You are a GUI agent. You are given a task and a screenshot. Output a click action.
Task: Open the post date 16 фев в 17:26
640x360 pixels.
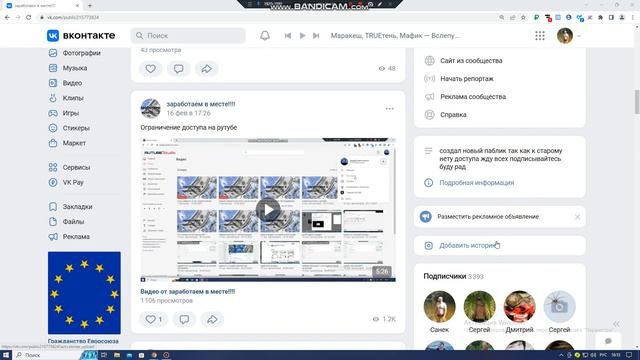point(189,113)
